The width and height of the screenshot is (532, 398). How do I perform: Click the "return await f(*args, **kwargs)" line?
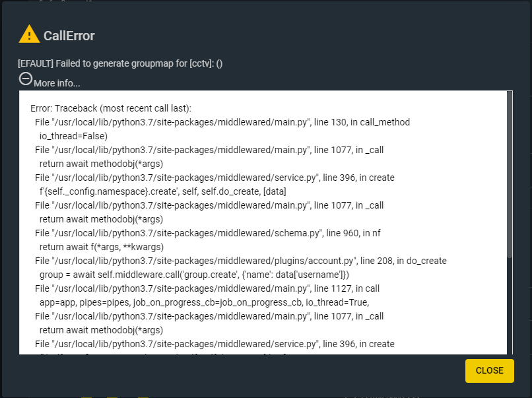[x=102, y=247]
